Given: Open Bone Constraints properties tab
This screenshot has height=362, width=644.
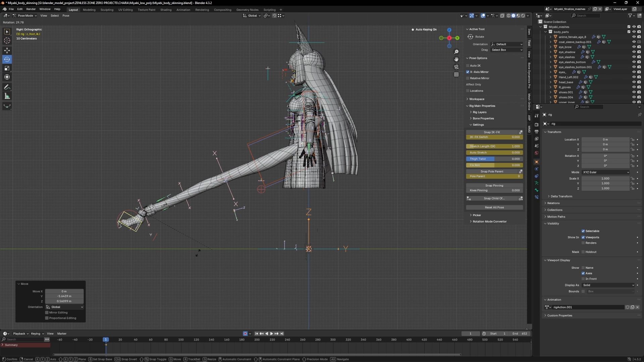Looking at the screenshot, I should (536, 197).
